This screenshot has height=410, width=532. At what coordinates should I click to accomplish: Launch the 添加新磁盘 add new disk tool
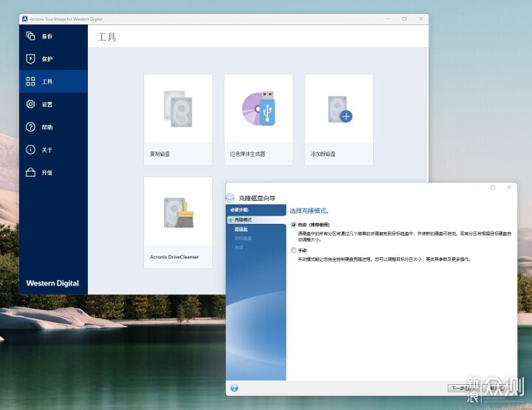click(339, 120)
